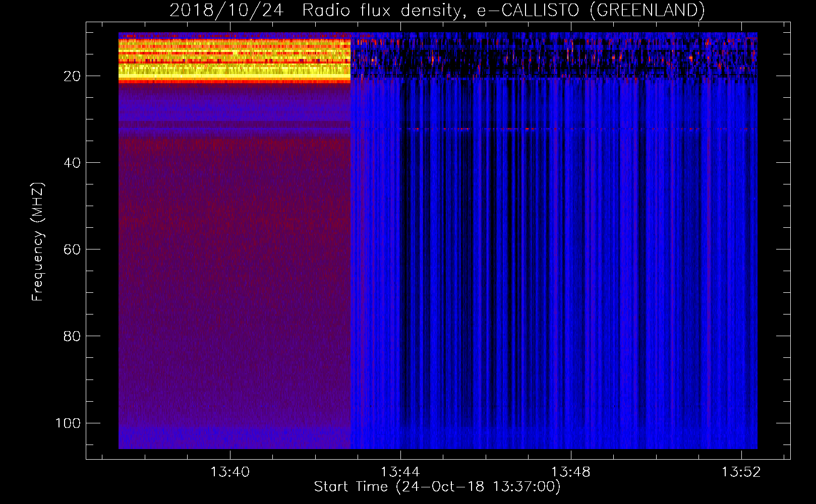Click the 60 MHz frequency tick label

click(x=72, y=249)
